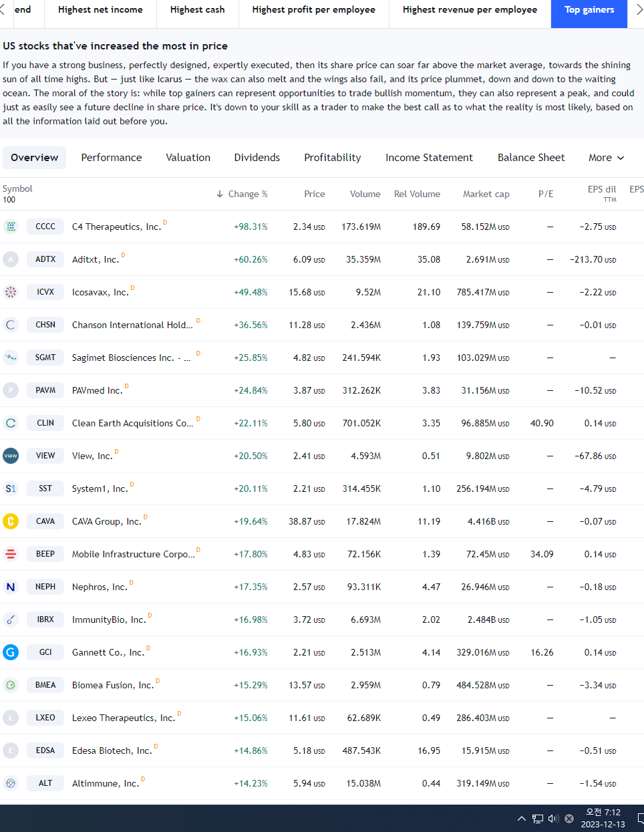Click the 40.90 P/E value
644x832 pixels.
(542, 423)
